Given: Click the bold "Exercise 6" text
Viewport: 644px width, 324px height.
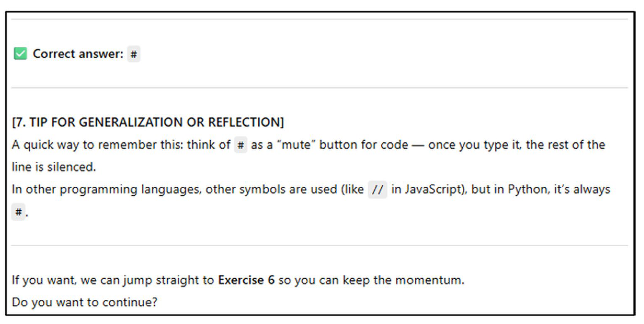Looking at the screenshot, I should (246, 280).
